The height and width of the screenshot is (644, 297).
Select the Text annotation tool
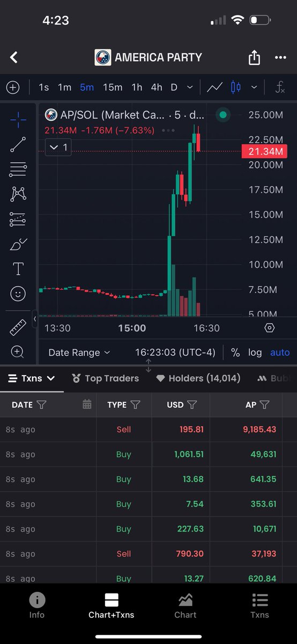[x=18, y=269]
